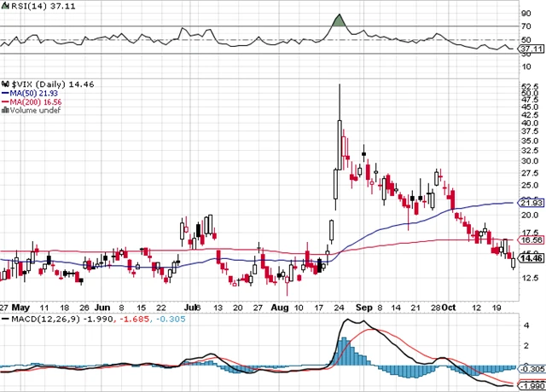The image size is (546, 392).
Task: Click the May label on date axis
Action: point(21,306)
